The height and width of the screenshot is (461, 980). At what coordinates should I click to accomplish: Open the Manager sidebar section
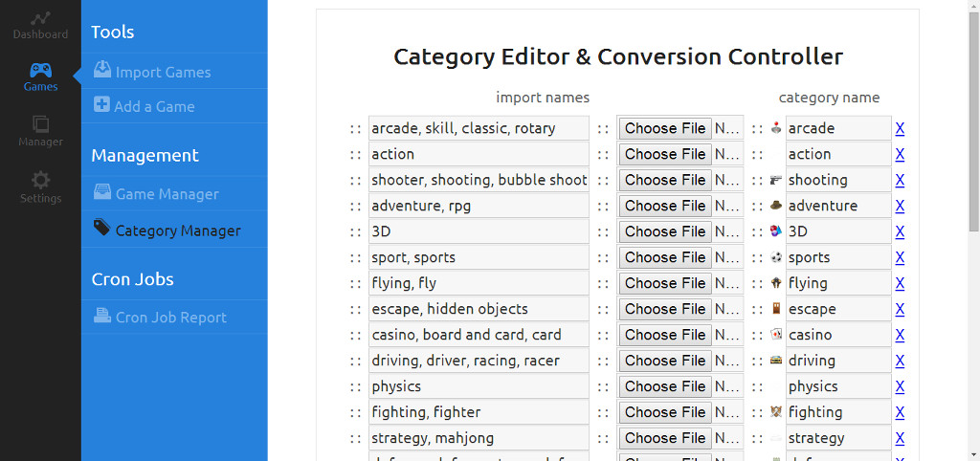pyautogui.click(x=40, y=131)
